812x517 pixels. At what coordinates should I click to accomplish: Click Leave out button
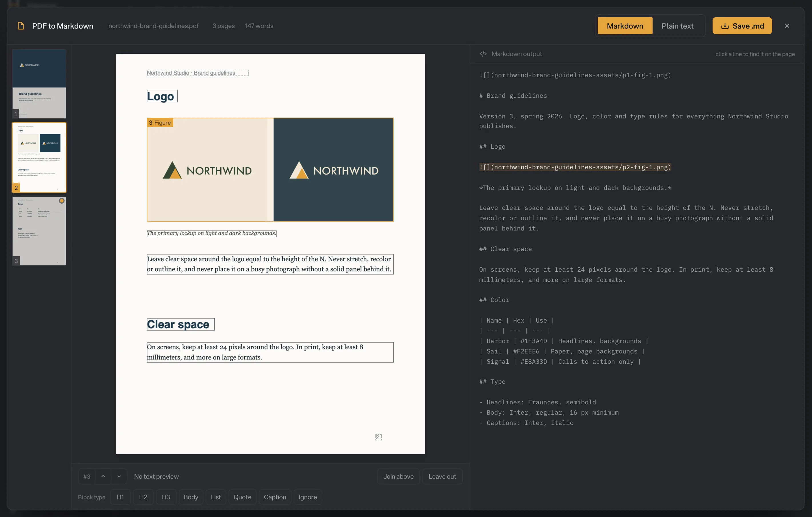click(x=442, y=476)
